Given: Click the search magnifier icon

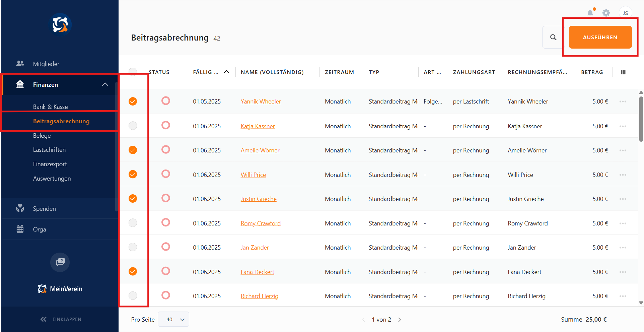Looking at the screenshot, I should [x=553, y=37].
